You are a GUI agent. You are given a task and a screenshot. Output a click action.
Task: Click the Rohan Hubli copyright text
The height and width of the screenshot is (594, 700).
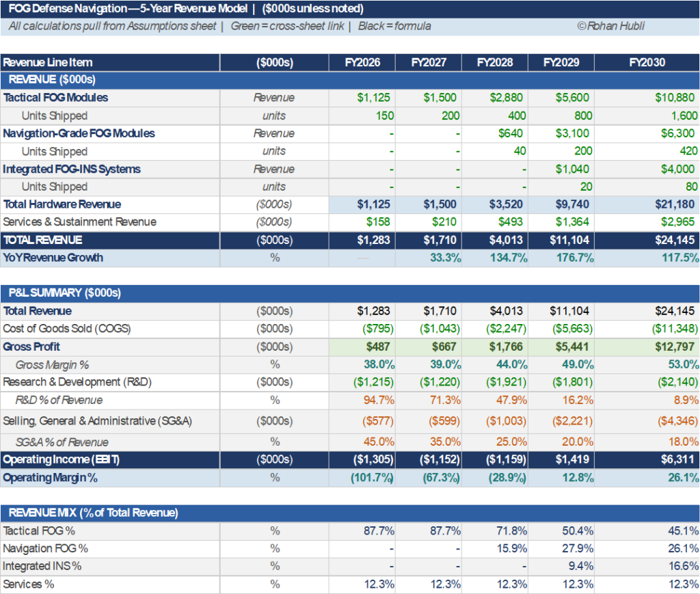[x=610, y=27]
